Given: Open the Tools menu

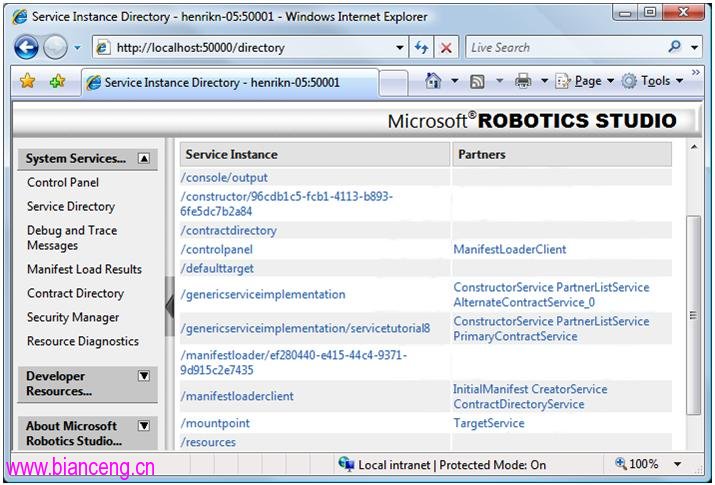Looking at the screenshot, I should 653,81.
